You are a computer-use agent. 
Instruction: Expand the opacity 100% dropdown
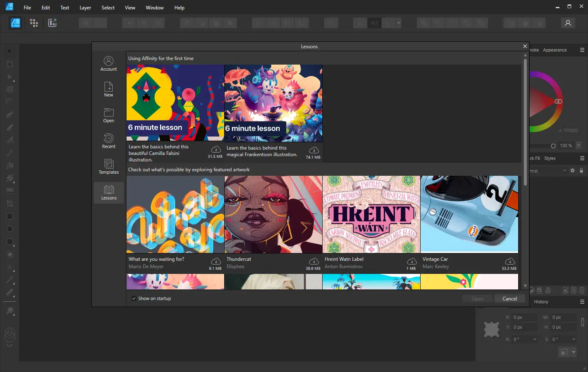(x=579, y=145)
